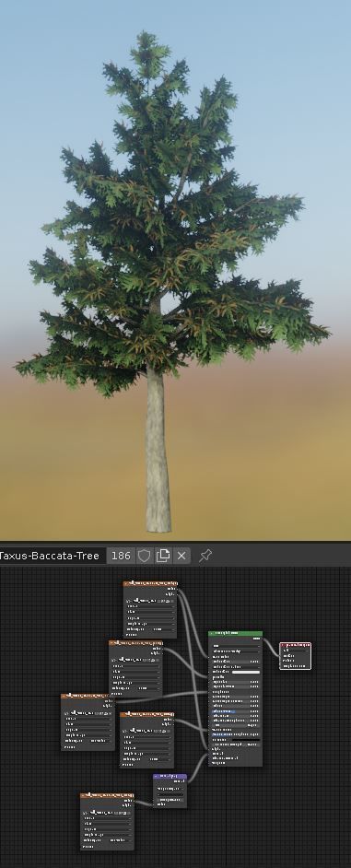The image size is (351, 868).
Task: Edit the Taxus-Baccata-Tree material name field
Action: click(52, 556)
